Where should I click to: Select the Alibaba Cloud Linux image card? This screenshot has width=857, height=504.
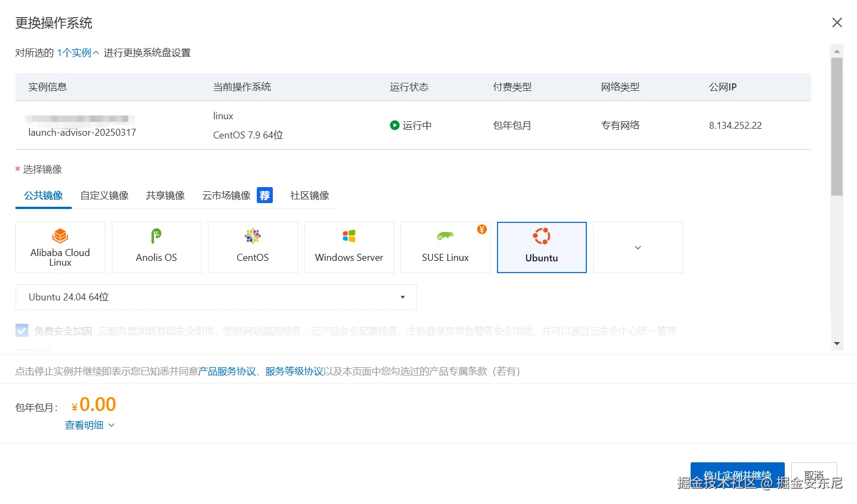[x=60, y=247]
